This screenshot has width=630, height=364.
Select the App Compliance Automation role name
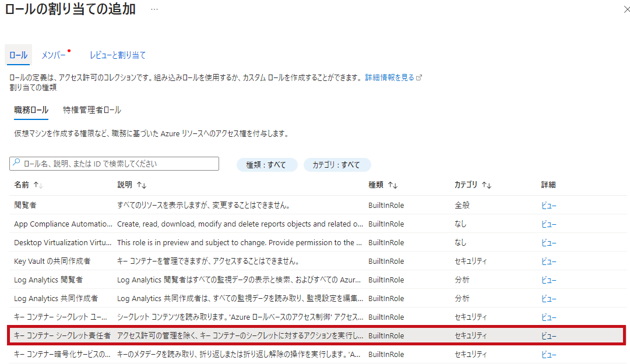(x=63, y=224)
